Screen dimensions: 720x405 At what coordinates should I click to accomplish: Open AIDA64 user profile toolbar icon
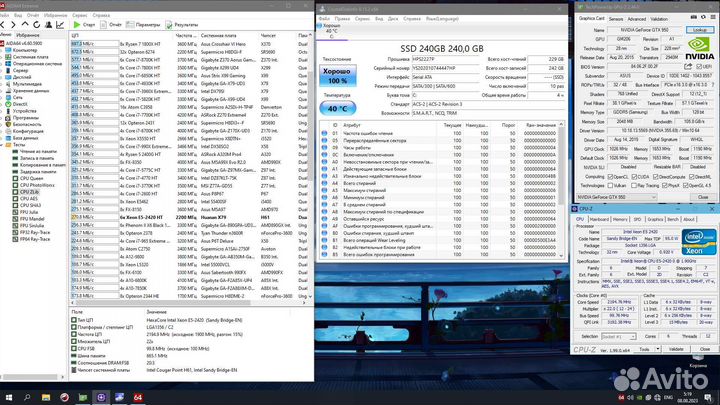coord(48,25)
